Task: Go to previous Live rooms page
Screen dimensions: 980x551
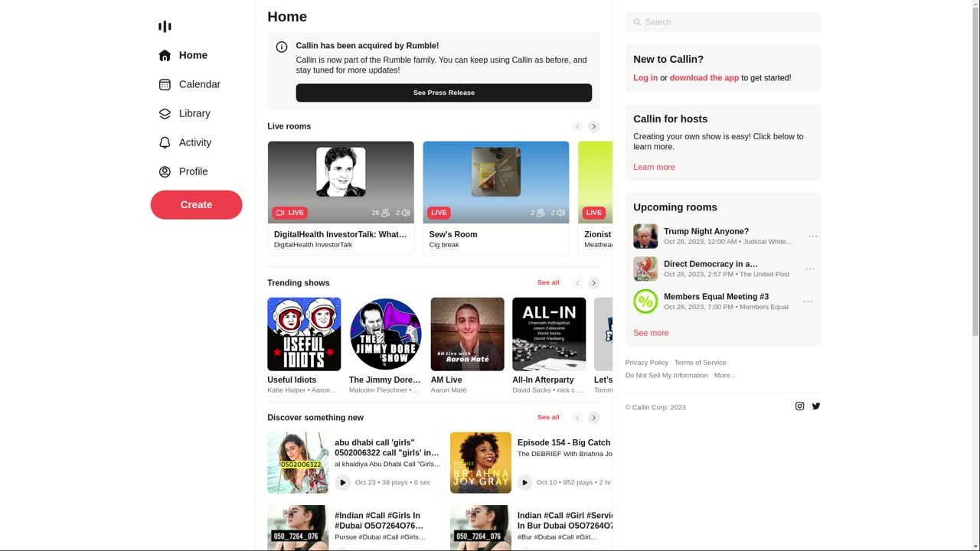Action: click(x=578, y=126)
